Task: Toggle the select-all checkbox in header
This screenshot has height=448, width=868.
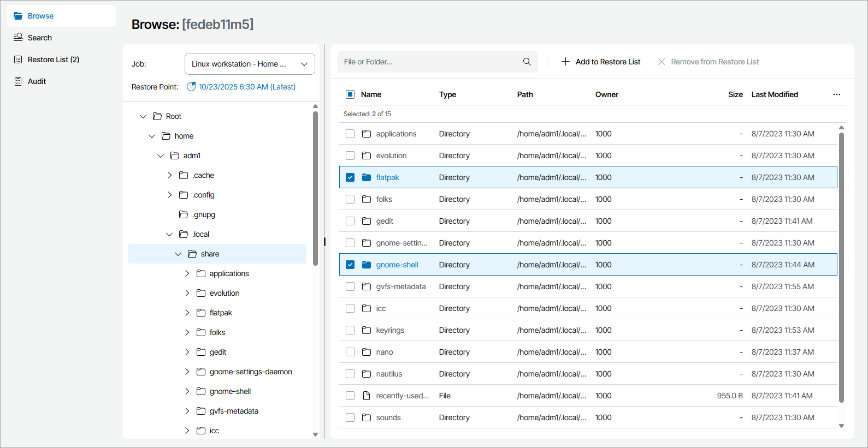Action: pos(350,94)
